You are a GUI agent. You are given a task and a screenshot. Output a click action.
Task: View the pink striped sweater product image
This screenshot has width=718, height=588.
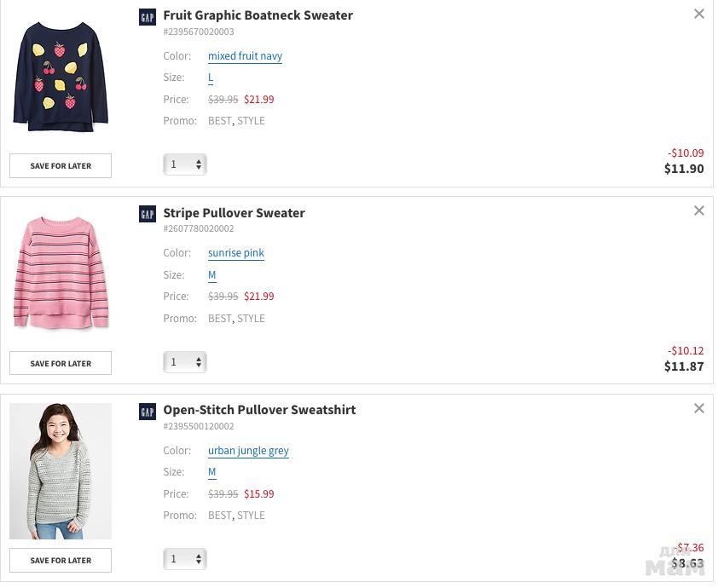click(x=61, y=273)
